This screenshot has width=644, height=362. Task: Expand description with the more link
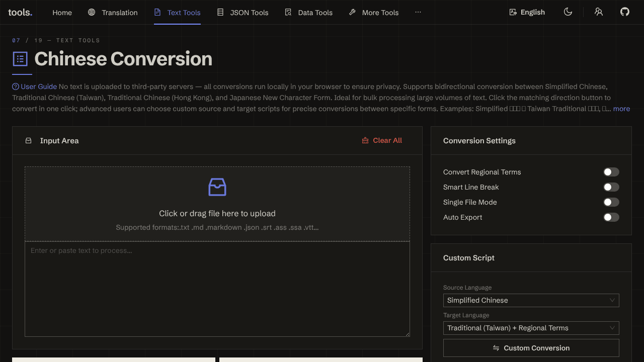point(621,109)
